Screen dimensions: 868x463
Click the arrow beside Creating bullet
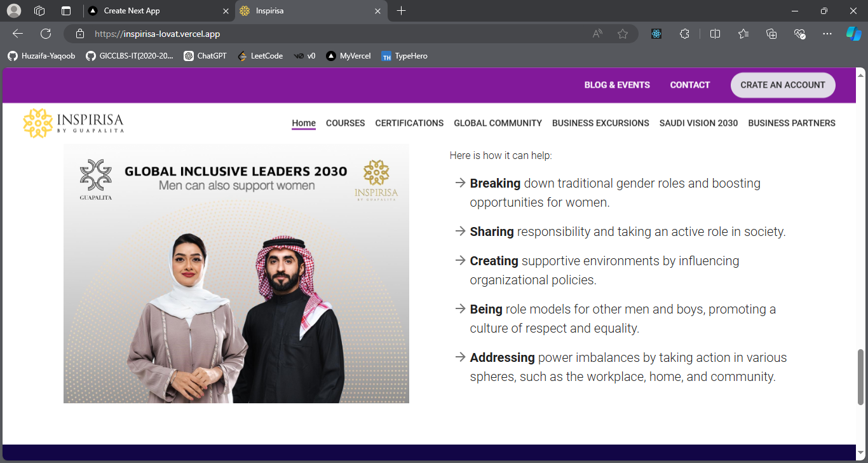pyautogui.click(x=461, y=261)
